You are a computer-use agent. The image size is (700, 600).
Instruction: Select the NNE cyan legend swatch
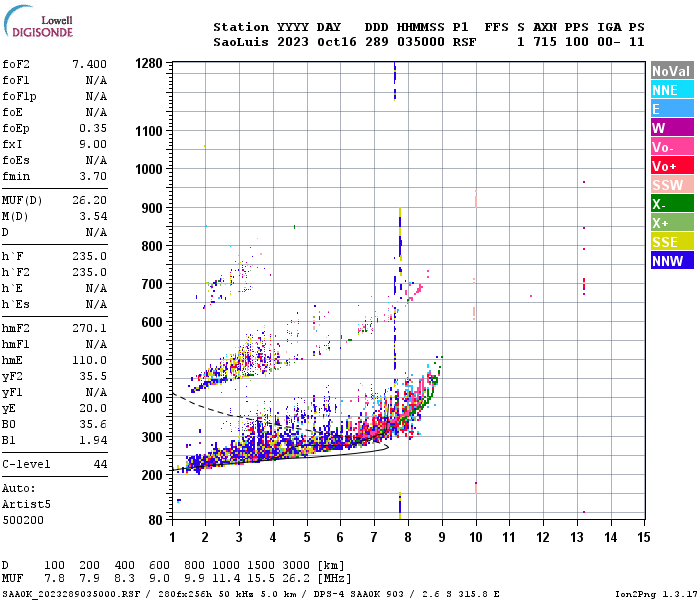pos(672,90)
